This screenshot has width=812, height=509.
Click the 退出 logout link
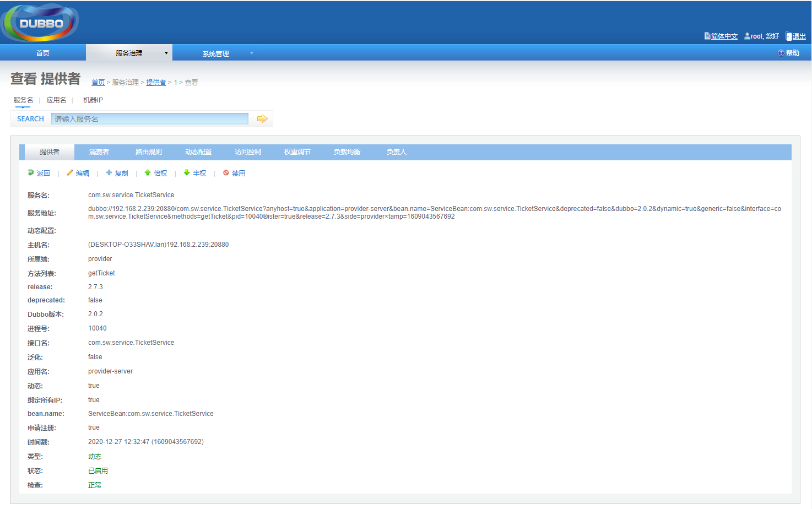(x=799, y=36)
